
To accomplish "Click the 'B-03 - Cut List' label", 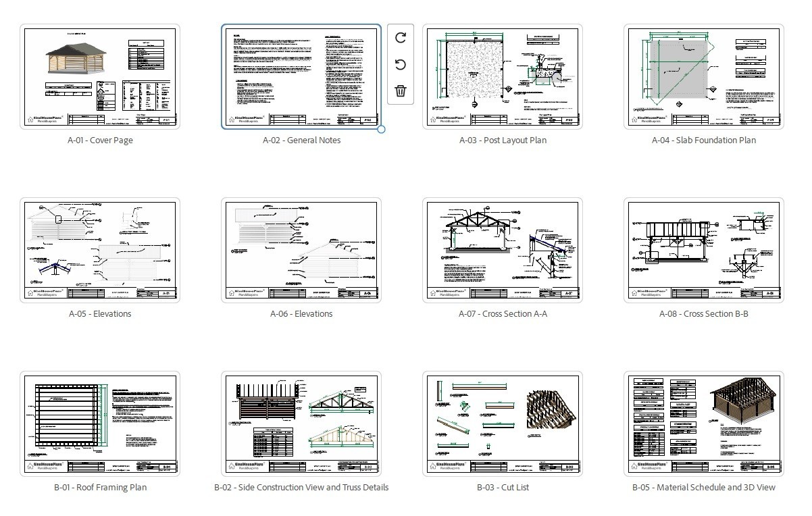I will point(503,487).
